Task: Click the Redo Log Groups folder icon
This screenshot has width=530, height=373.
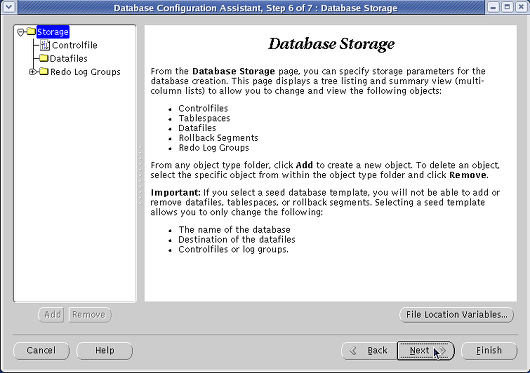Action: click(44, 72)
